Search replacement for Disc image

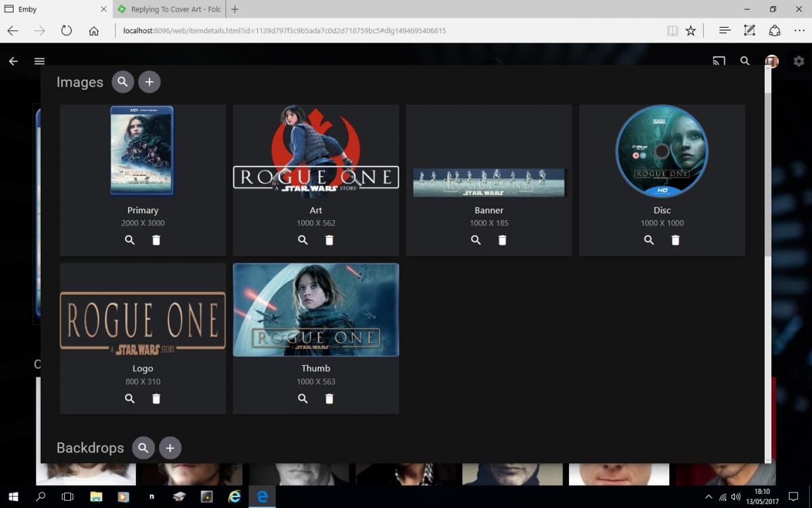[649, 240]
